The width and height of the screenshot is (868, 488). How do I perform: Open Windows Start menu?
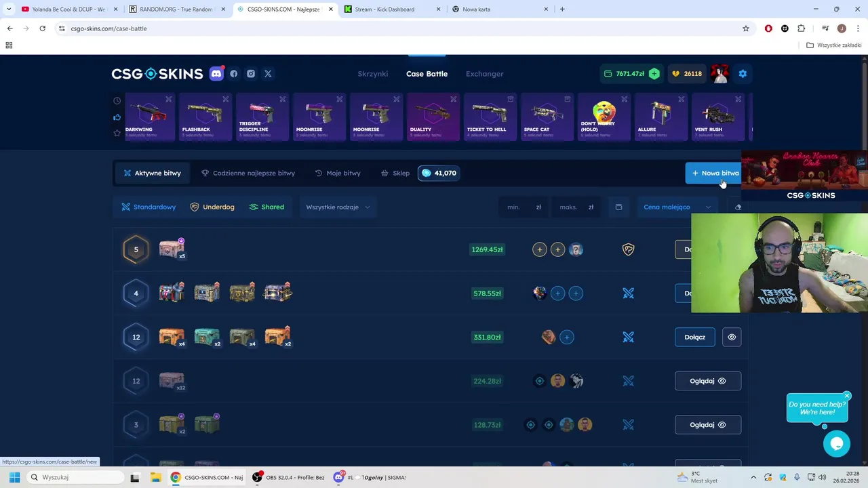(14, 477)
